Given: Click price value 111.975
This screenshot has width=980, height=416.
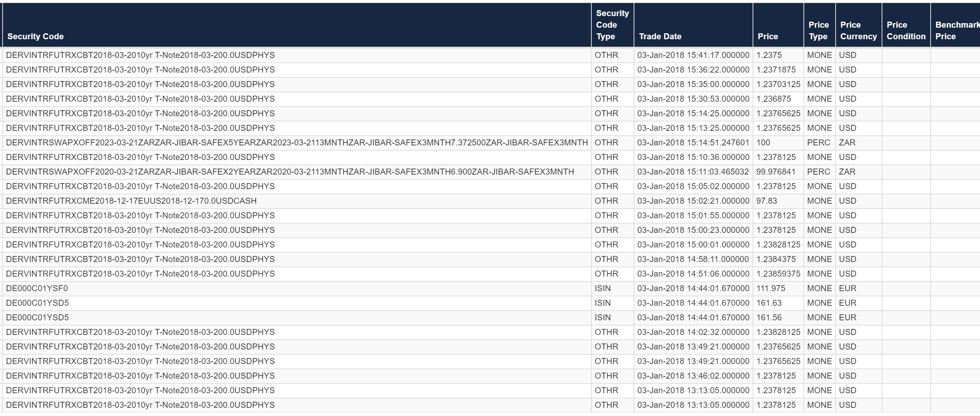Looking at the screenshot, I should point(771,288).
